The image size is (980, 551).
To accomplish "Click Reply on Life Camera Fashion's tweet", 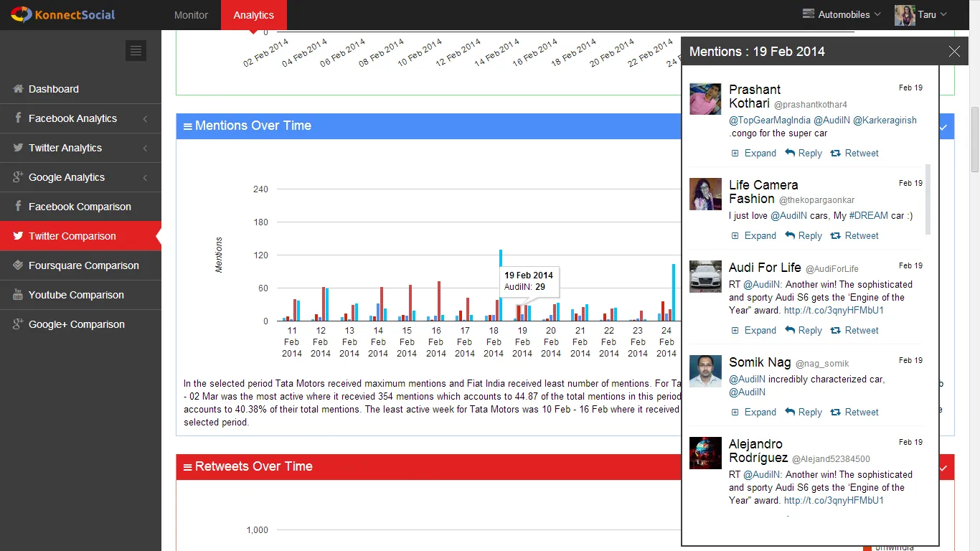I will click(x=810, y=236).
